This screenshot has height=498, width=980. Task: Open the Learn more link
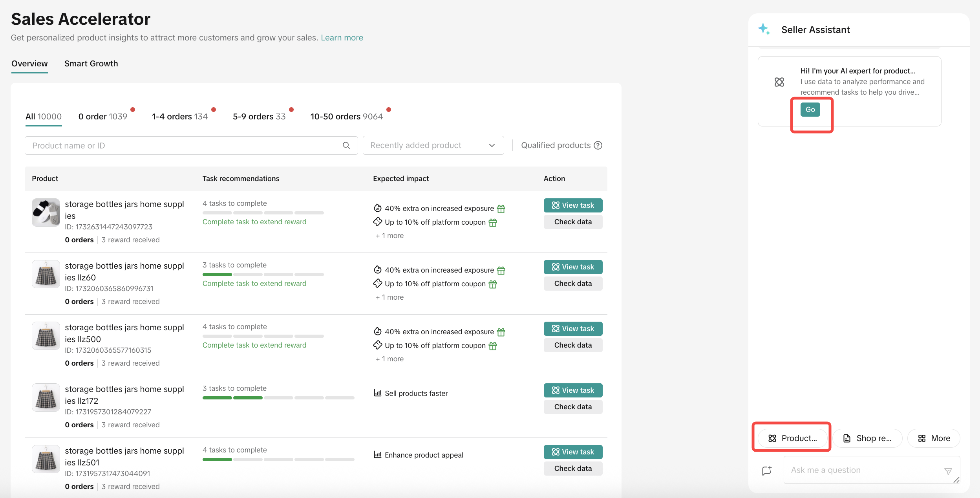pos(342,38)
